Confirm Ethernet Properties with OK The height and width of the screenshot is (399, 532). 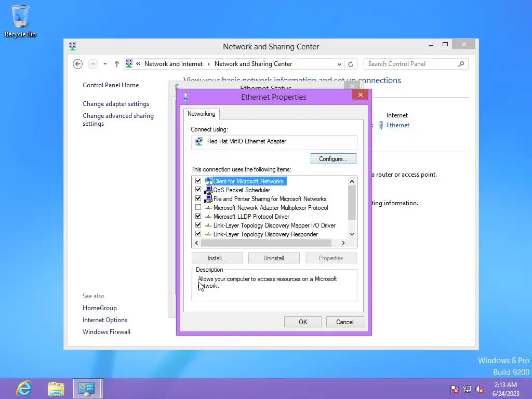303,322
